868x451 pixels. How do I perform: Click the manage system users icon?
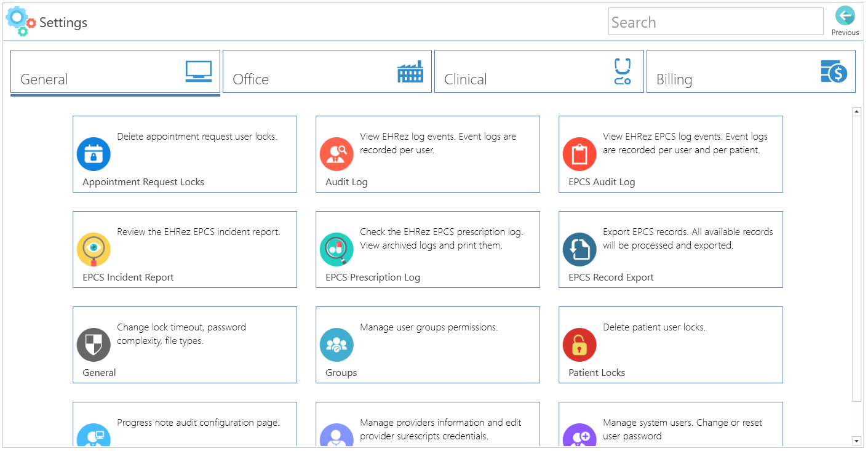pyautogui.click(x=579, y=435)
